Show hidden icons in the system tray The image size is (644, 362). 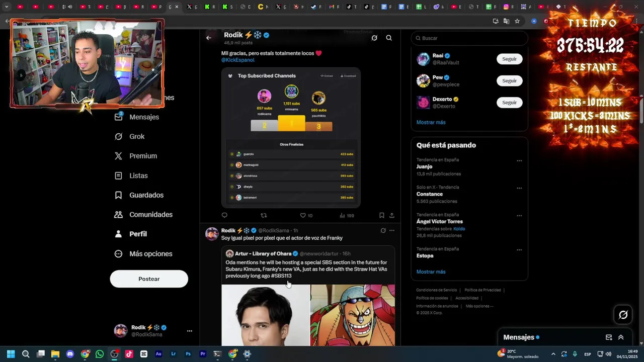[553, 354]
